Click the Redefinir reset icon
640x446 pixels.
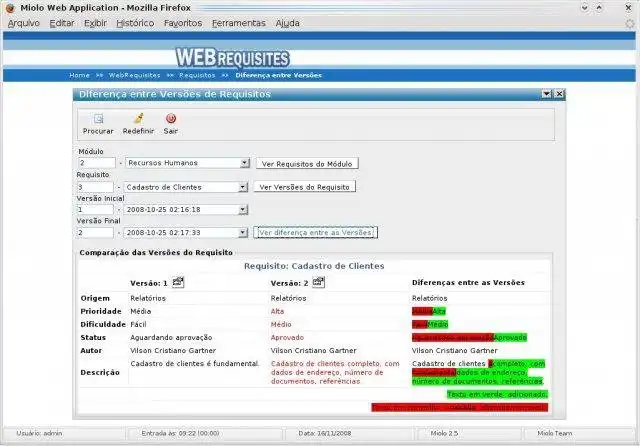tap(139, 118)
